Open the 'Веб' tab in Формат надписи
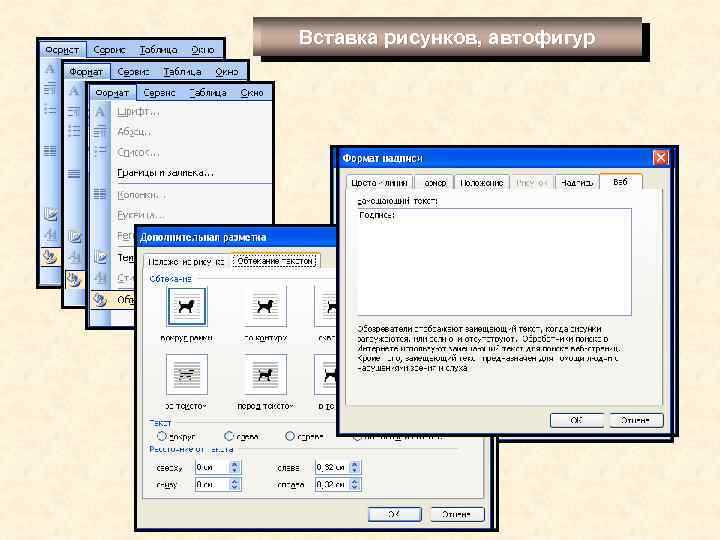 (620, 182)
